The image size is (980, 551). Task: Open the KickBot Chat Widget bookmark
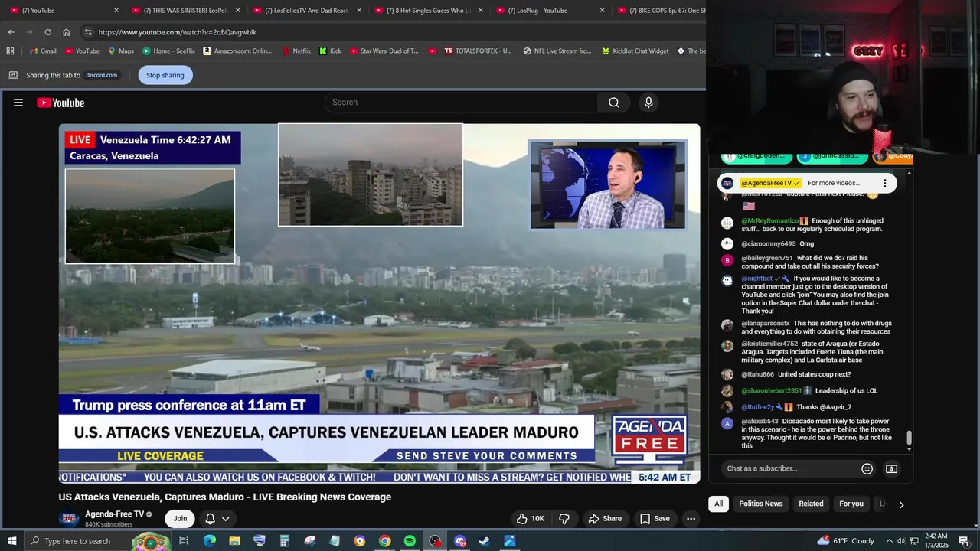pos(635,51)
